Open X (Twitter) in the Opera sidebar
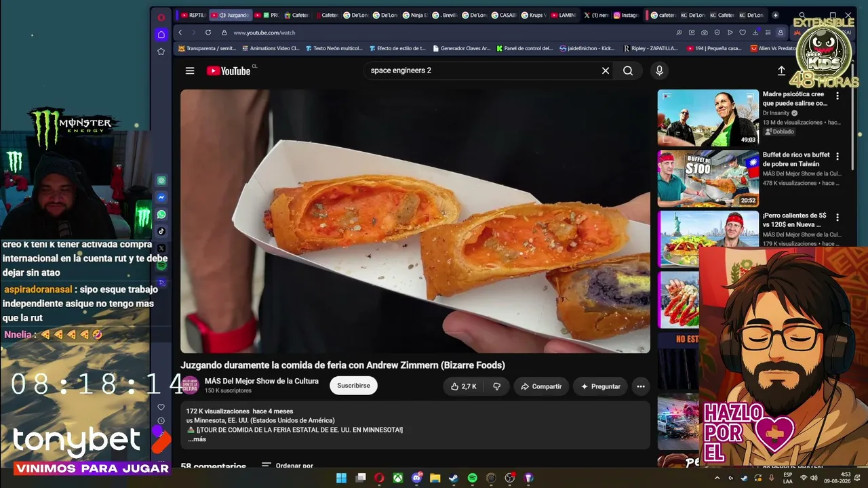Image resolution: width=868 pixels, height=488 pixels. pyautogui.click(x=161, y=248)
